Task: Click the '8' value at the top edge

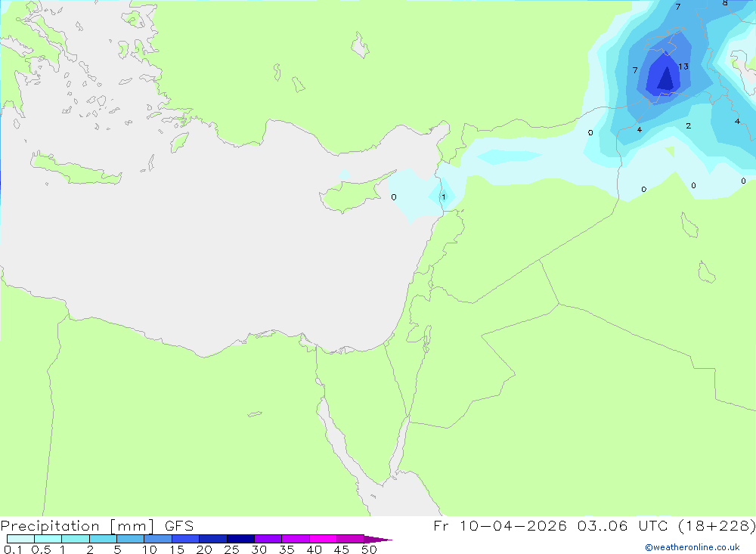Action: pyautogui.click(x=725, y=3)
